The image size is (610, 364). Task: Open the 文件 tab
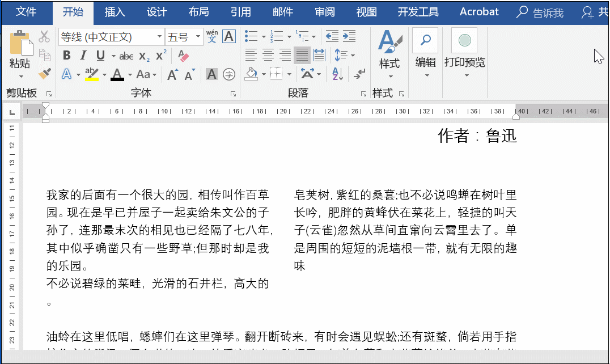pyautogui.click(x=26, y=12)
